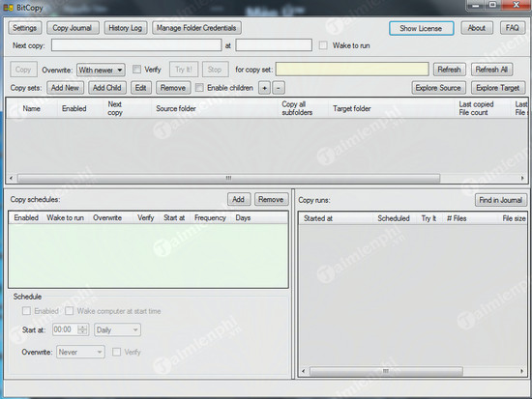Viewport: 532px width, 399px height.
Task: Click the Refresh All button
Action: click(x=491, y=70)
